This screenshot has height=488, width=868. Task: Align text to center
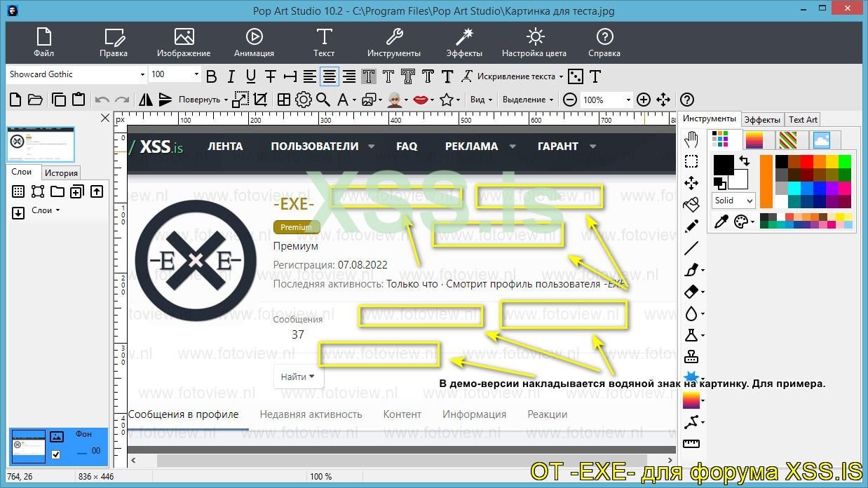[x=330, y=76]
